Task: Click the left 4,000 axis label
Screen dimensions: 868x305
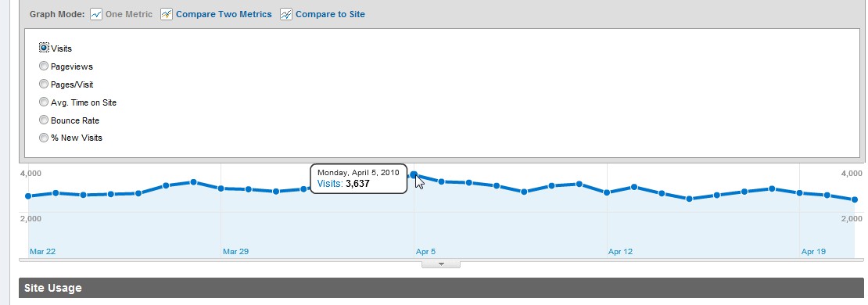Action: (x=30, y=174)
